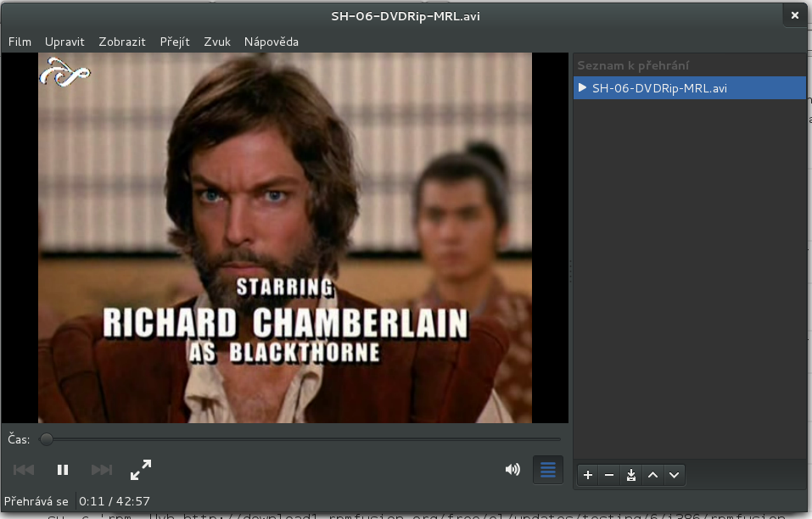Open the Přejít menu
This screenshot has width=812, height=519.
pyautogui.click(x=175, y=42)
